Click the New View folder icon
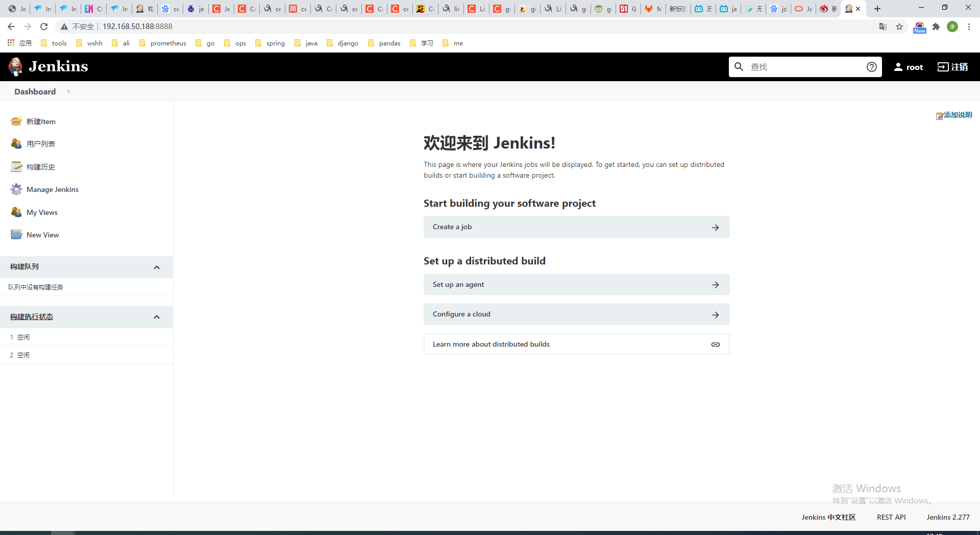 (x=16, y=235)
